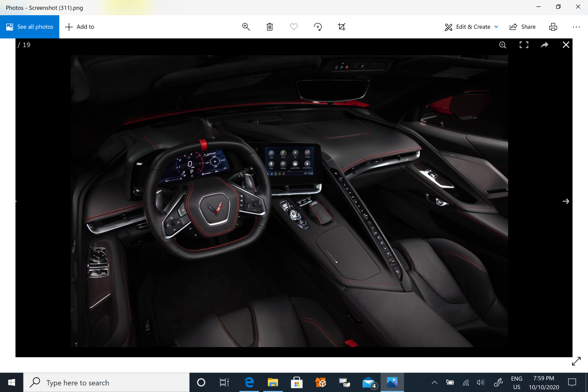Click the embedded gallery zoom-in icon
The width and height of the screenshot is (588, 392).
point(502,45)
